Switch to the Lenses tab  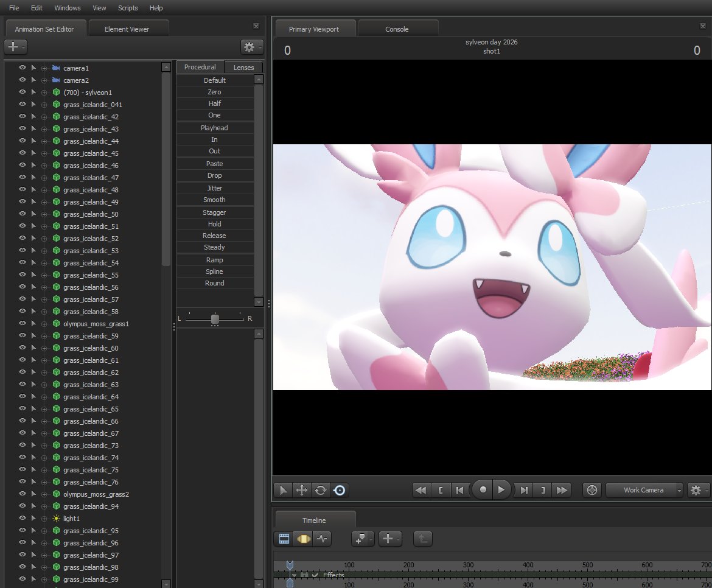pyautogui.click(x=244, y=67)
